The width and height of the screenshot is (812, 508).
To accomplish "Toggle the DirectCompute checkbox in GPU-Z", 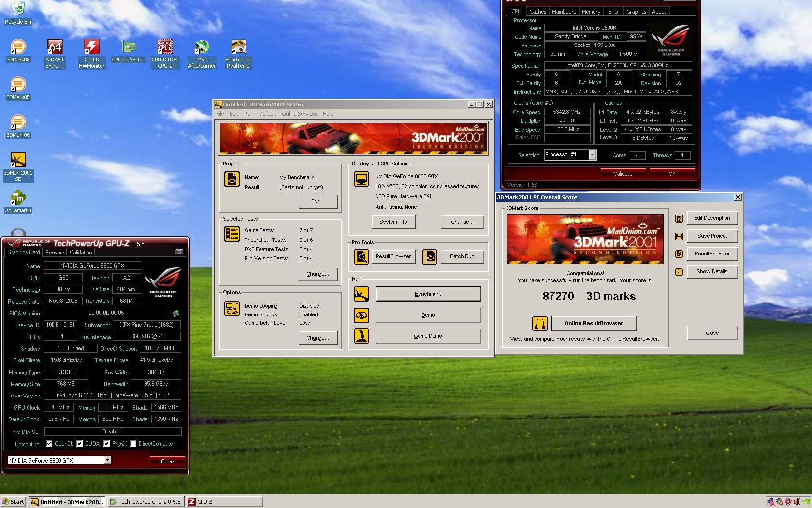I will tap(133, 444).
